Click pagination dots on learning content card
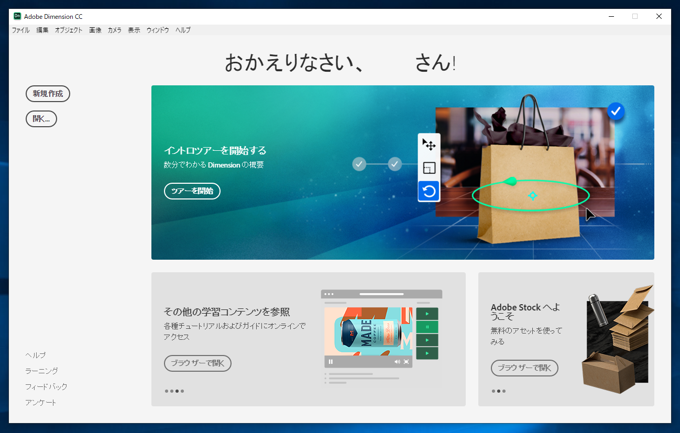 174,391
